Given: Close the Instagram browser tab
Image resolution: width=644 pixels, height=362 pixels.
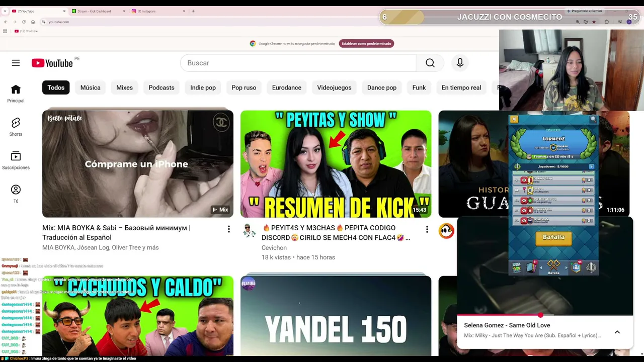Looking at the screenshot, I should [x=184, y=11].
